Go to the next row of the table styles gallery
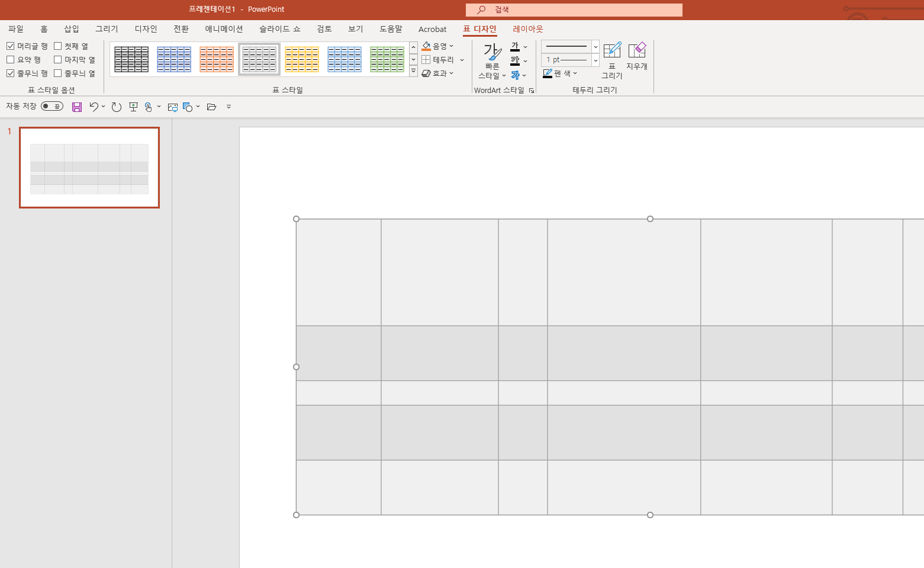The height and width of the screenshot is (568, 924). click(413, 60)
